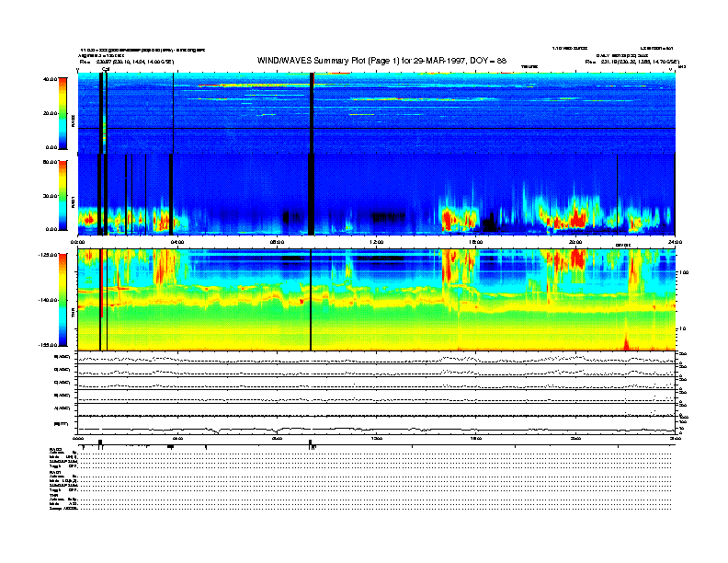Click the wide black data gap in RAD2
Image resolution: width=728 pixels, height=563 pixels.
(x=312, y=113)
